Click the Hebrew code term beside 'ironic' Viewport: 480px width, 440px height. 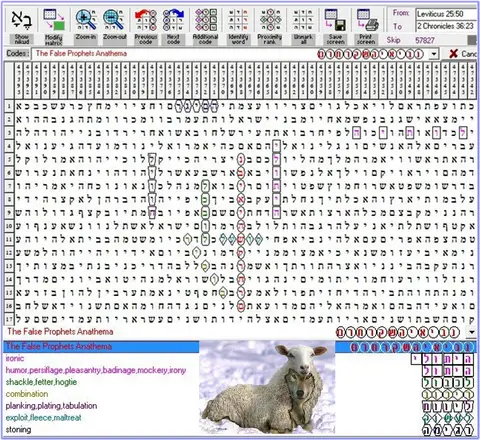coord(442,359)
